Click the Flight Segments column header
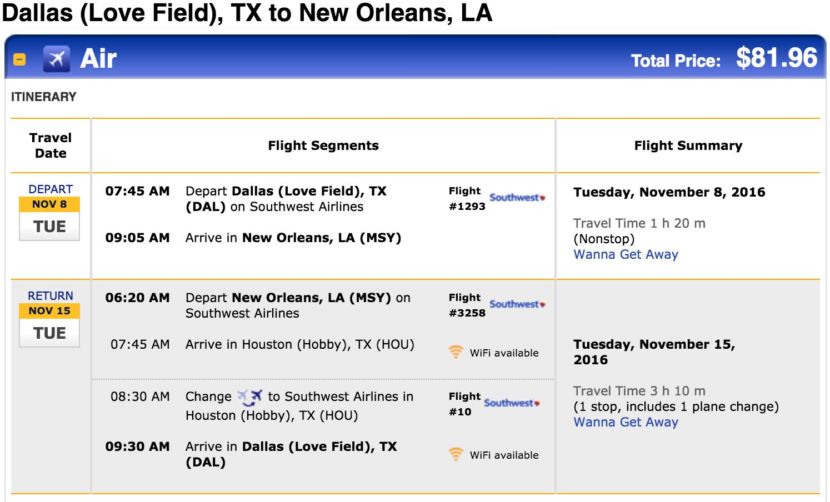The image size is (830, 502). click(x=323, y=146)
